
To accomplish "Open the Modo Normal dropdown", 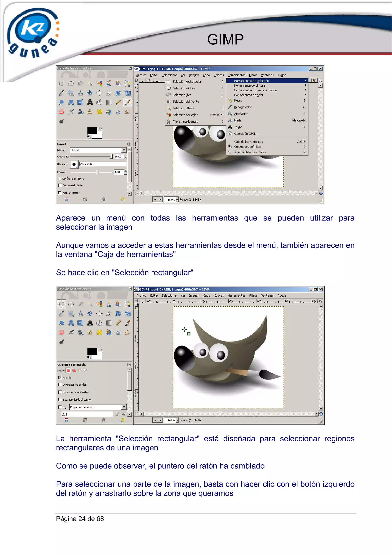I will pos(98,150).
